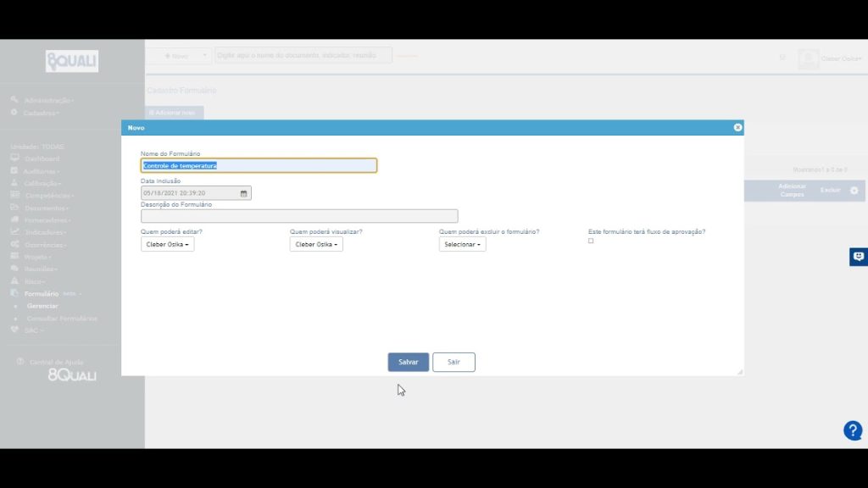Click the Documentos folder icon in sidebar

point(14,208)
